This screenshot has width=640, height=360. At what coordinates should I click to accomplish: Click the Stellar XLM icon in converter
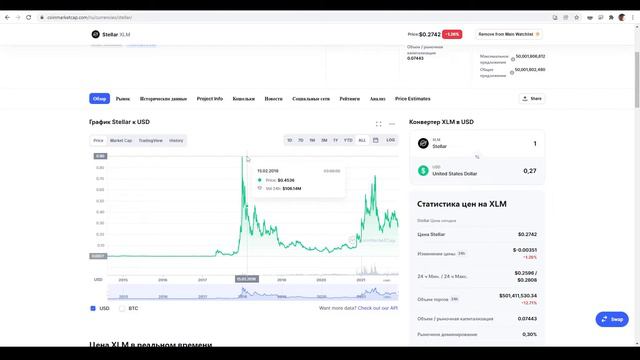423,143
